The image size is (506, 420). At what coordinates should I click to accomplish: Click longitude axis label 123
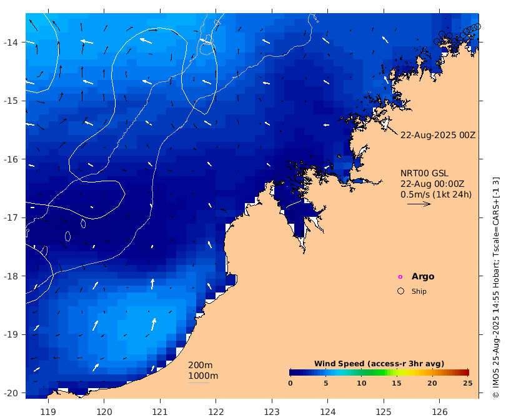click(x=272, y=412)
